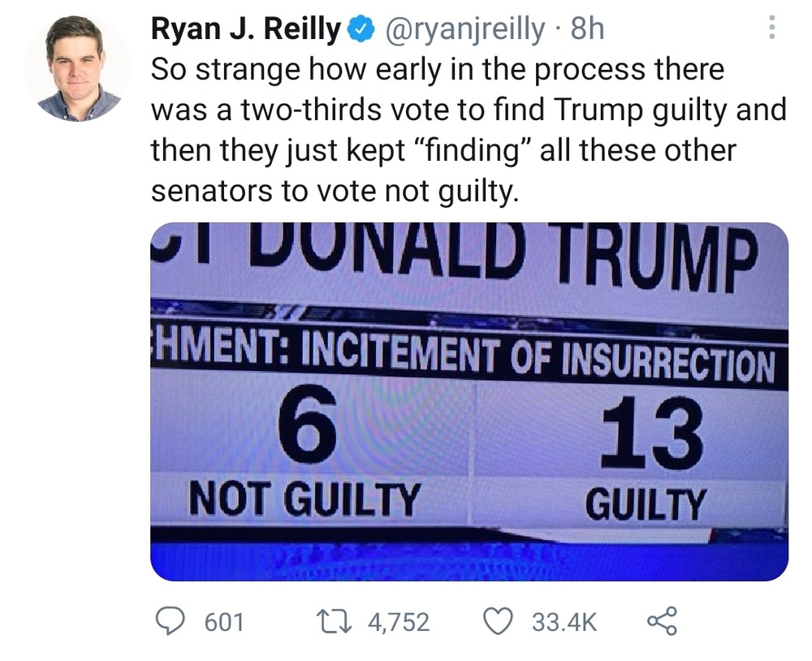Open the share icon for this tweet

661,622
